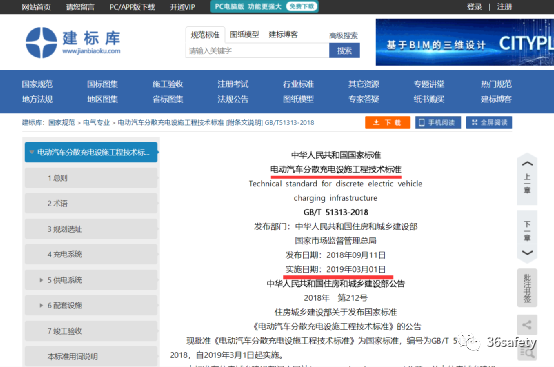The image size is (554, 367).
Task: Open 注册考试 in navigation bar
Action: click(x=233, y=84)
